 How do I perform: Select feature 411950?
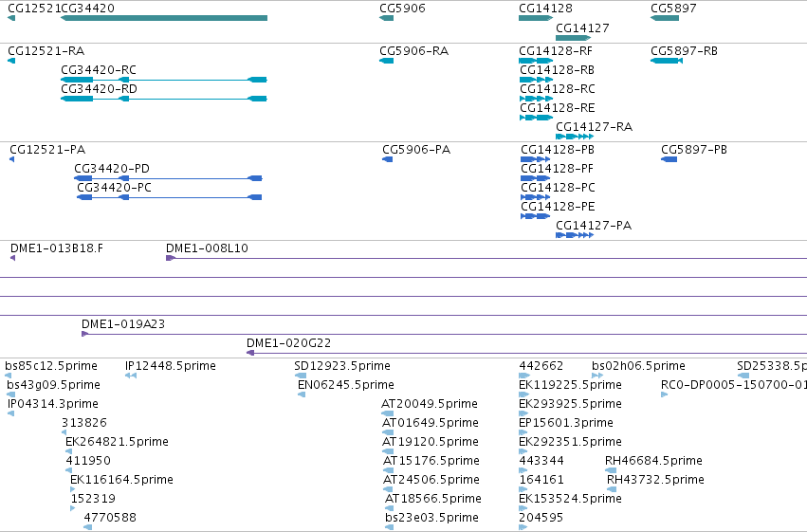click(68, 470)
